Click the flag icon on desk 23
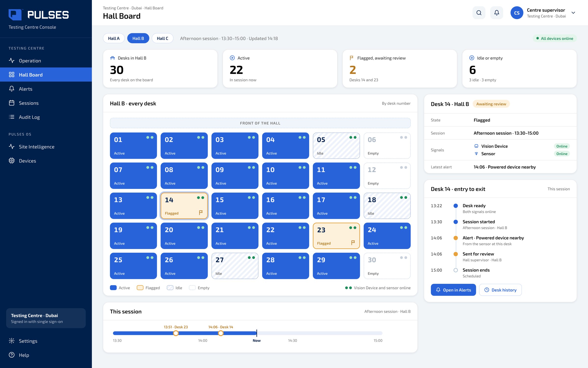Viewport: 588px width, 368px height. coord(353,243)
